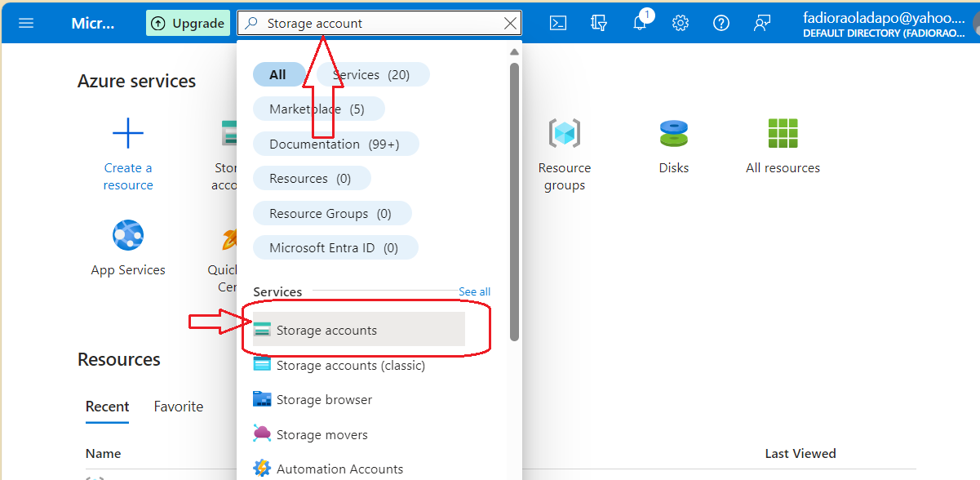Click the Name column header
This screenshot has width=980, height=480.
[x=103, y=453]
